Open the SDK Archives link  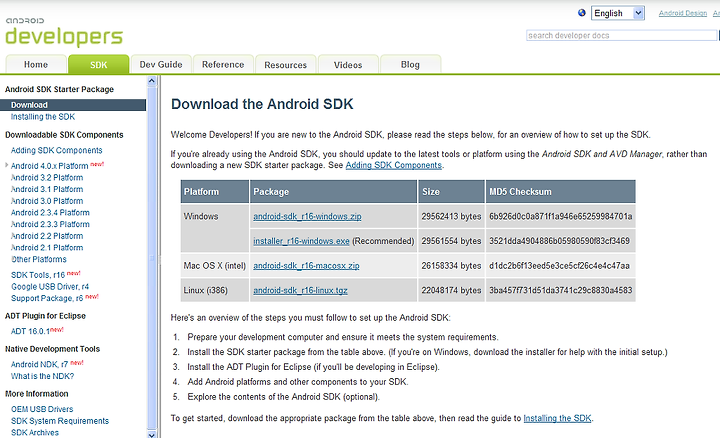(35, 432)
